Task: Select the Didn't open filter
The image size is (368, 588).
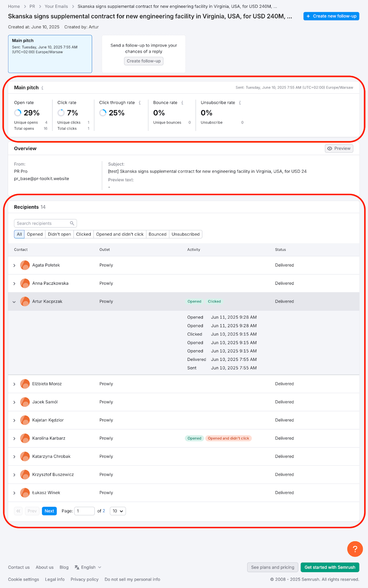Action: 59,234
